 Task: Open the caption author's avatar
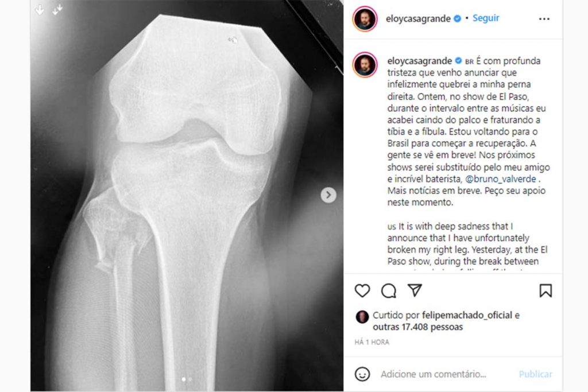tap(365, 64)
